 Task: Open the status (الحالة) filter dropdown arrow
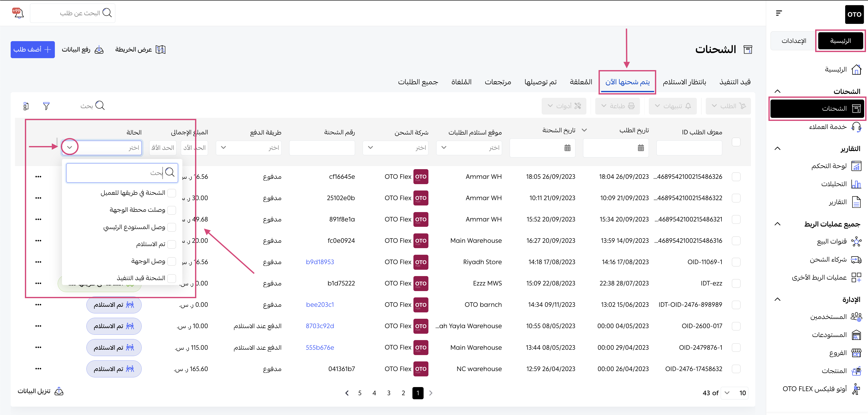coord(70,147)
